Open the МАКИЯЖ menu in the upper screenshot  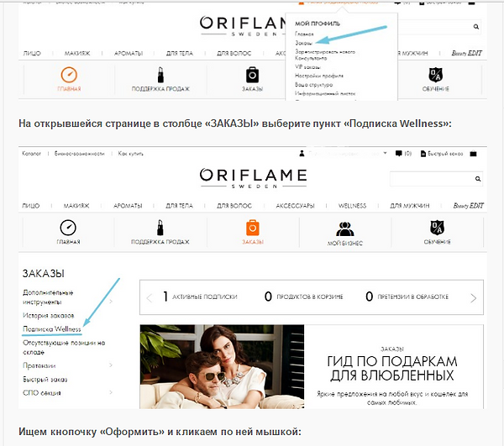[77, 54]
